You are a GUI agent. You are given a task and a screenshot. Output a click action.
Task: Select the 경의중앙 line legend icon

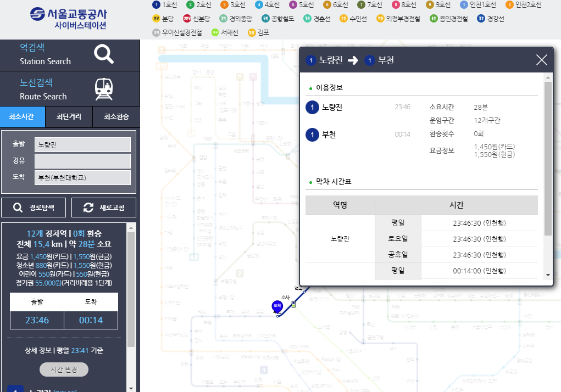pyautogui.click(x=223, y=19)
